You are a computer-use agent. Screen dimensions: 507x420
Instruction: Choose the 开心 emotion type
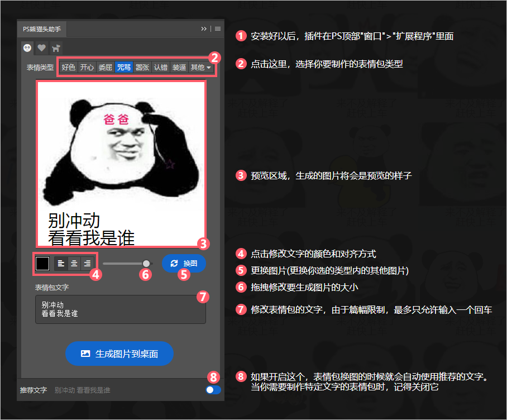click(87, 67)
